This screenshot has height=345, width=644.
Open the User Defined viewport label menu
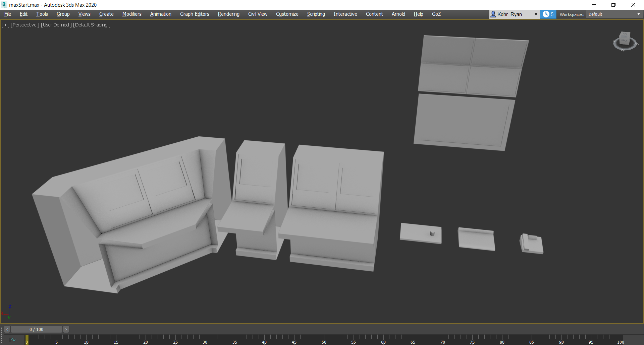click(x=56, y=25)
